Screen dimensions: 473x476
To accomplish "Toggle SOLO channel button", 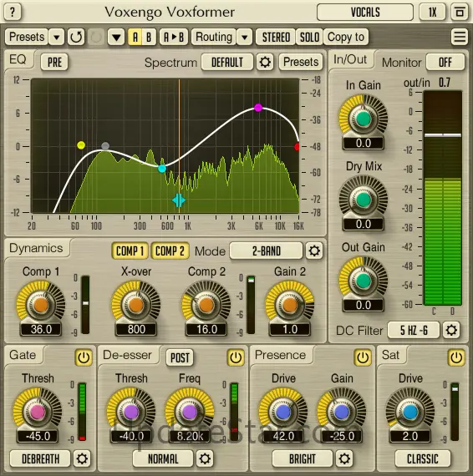I will pos(309,37).
